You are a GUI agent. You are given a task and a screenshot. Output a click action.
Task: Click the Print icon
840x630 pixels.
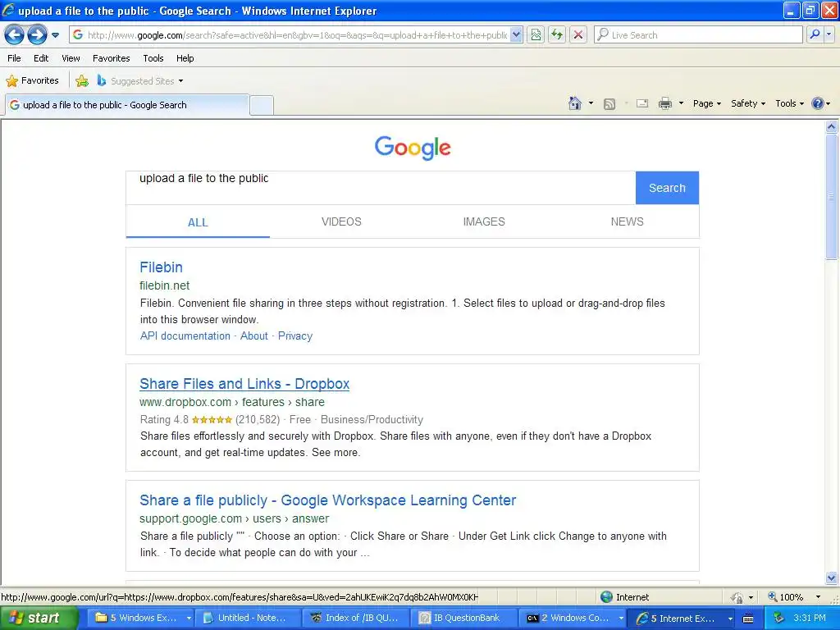(664, 103)
